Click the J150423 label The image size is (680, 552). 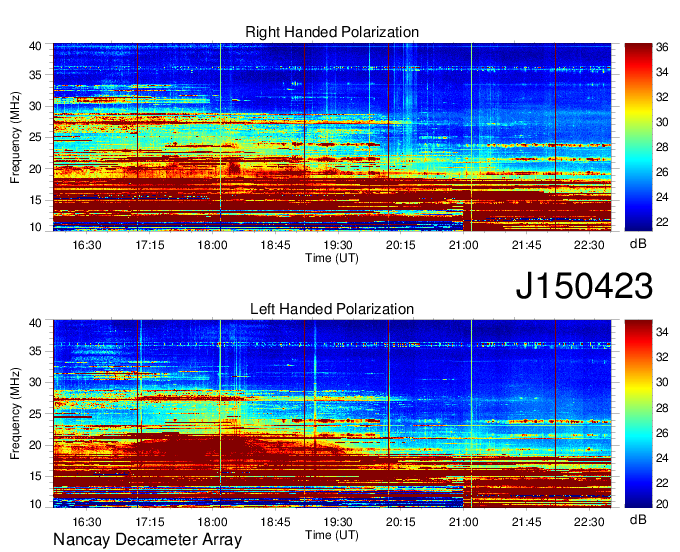pos(584,286)
